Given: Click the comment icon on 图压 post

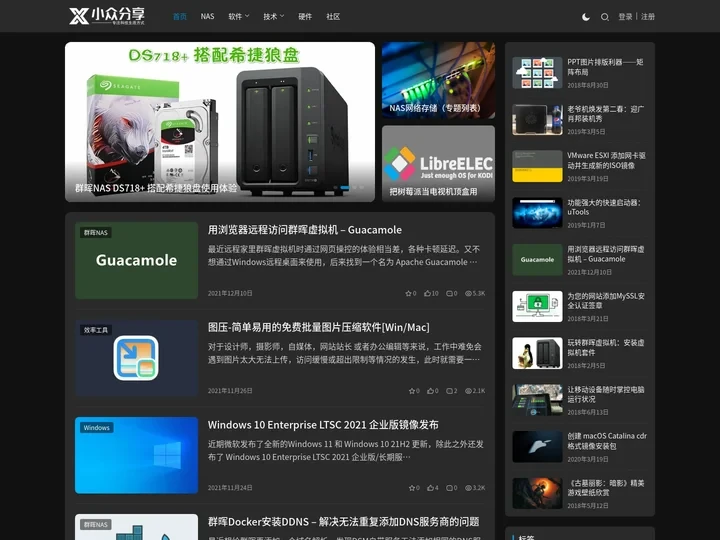Looking at the screenshot, I should (x=449, y=391).
